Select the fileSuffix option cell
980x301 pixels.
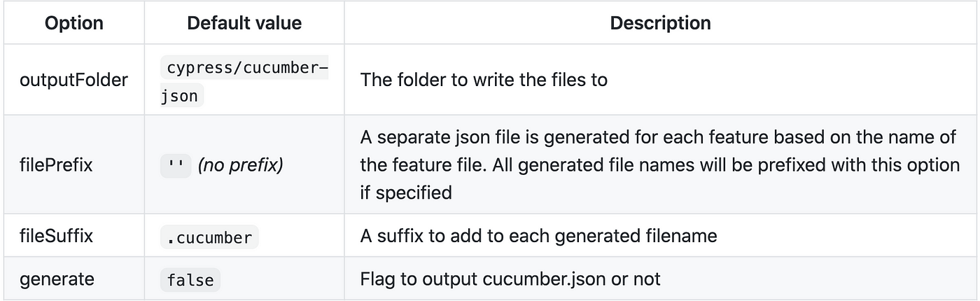(73, 236)
